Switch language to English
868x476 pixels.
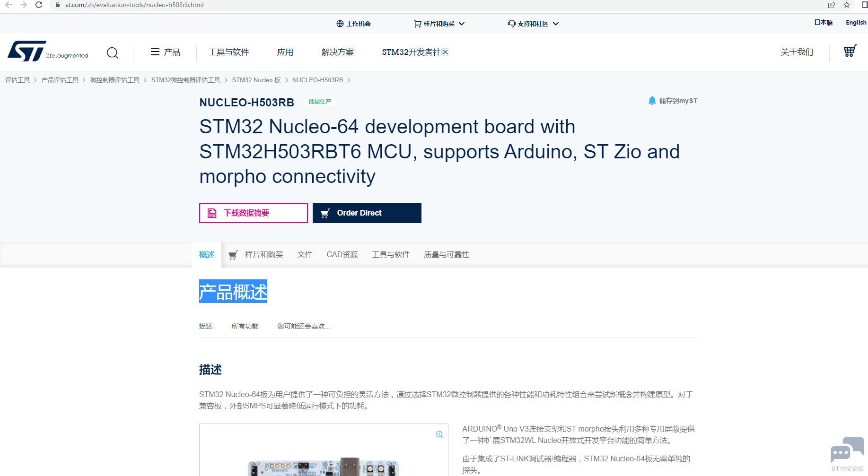[856, 23]
